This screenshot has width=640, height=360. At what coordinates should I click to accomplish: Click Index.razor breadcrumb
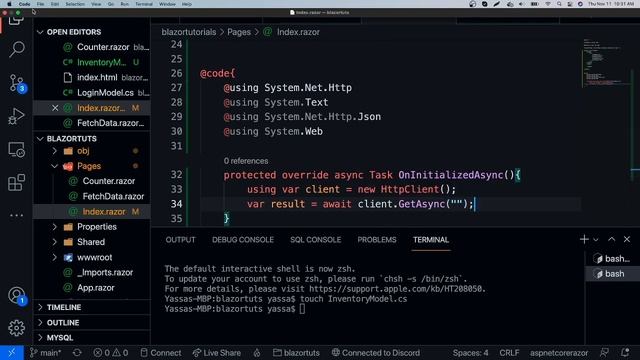coord(298,32)
